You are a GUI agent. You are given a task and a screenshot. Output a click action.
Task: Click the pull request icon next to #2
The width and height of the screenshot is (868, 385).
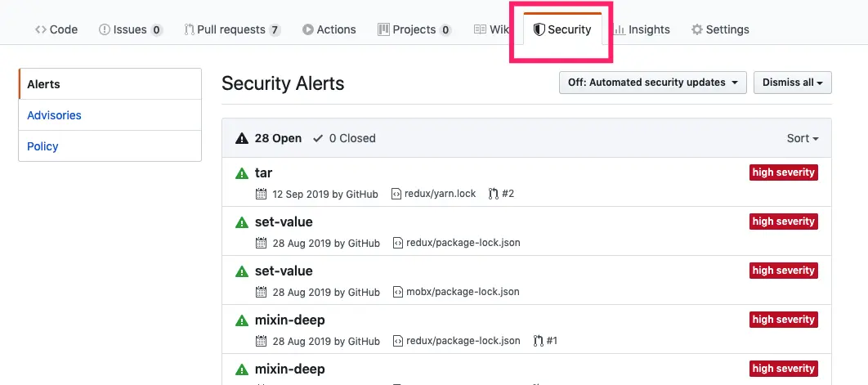pyautogui.click(x=493, y=194)
